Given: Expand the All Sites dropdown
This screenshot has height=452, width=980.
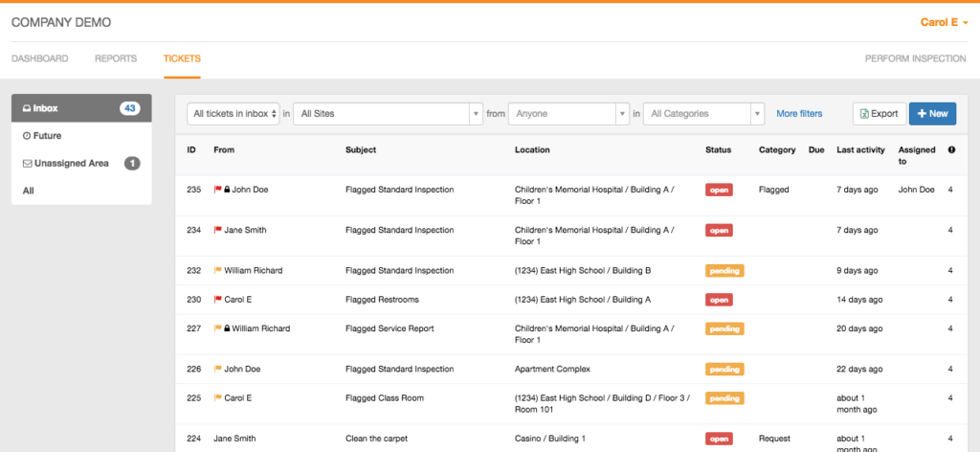Looking at the screenshot, I should [x=389, y=114].
